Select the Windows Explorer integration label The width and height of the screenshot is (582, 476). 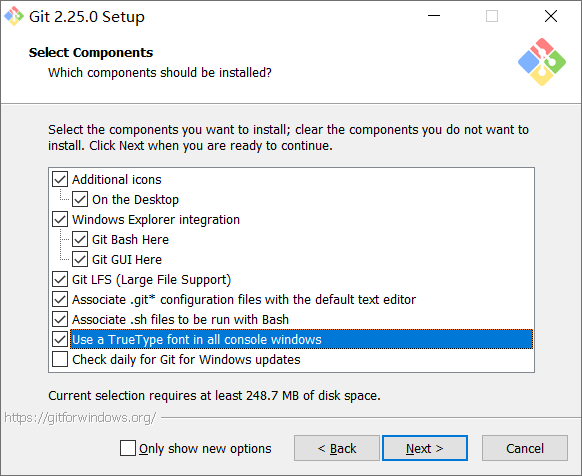point(156,220)
